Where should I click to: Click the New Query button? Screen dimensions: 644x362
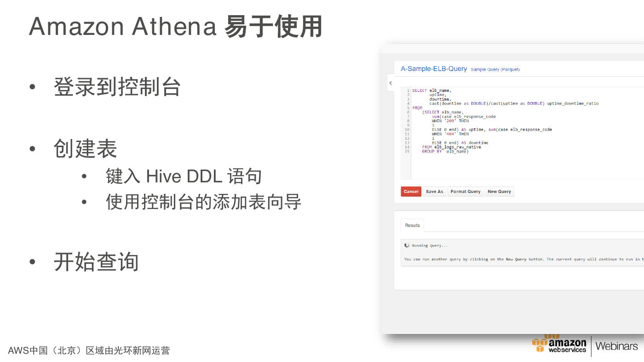point(499,192)
